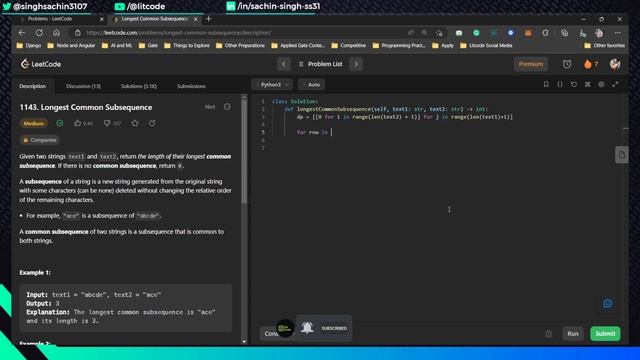
Task: Switch to the Description tab
Action: click(x=33, y=86)
